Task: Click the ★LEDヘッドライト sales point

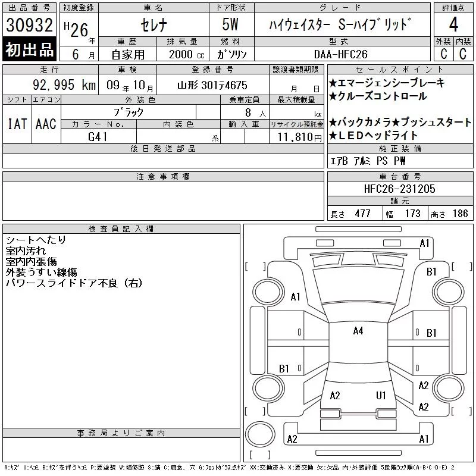Action: pyautogui.click(x=374, y=136)
